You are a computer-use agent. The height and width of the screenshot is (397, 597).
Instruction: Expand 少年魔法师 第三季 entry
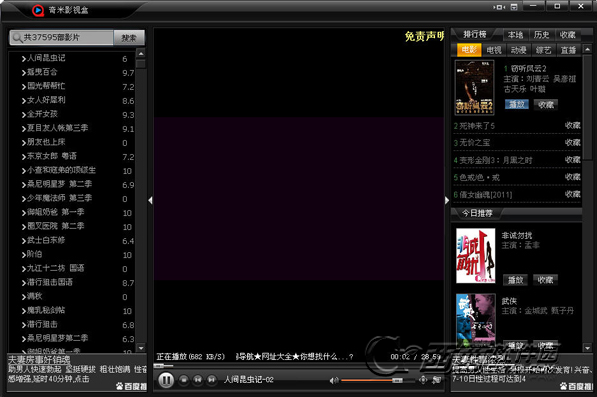[24, 199]
